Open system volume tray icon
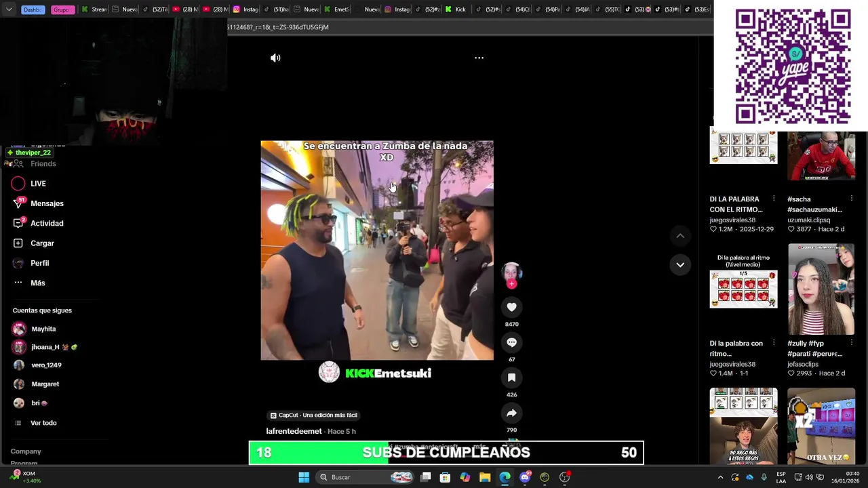The height and width of the screenshot is (488, 868). coord(810,477)
